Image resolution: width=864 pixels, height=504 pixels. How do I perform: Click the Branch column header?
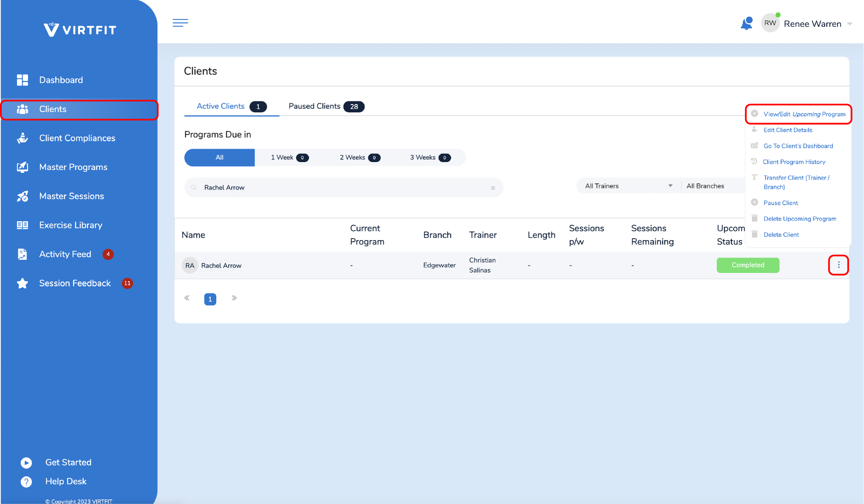(437, 235)
